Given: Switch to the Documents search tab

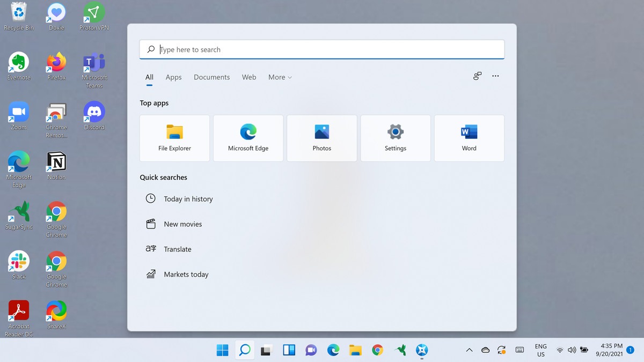Looking at the screenshot, I should 211,77.
